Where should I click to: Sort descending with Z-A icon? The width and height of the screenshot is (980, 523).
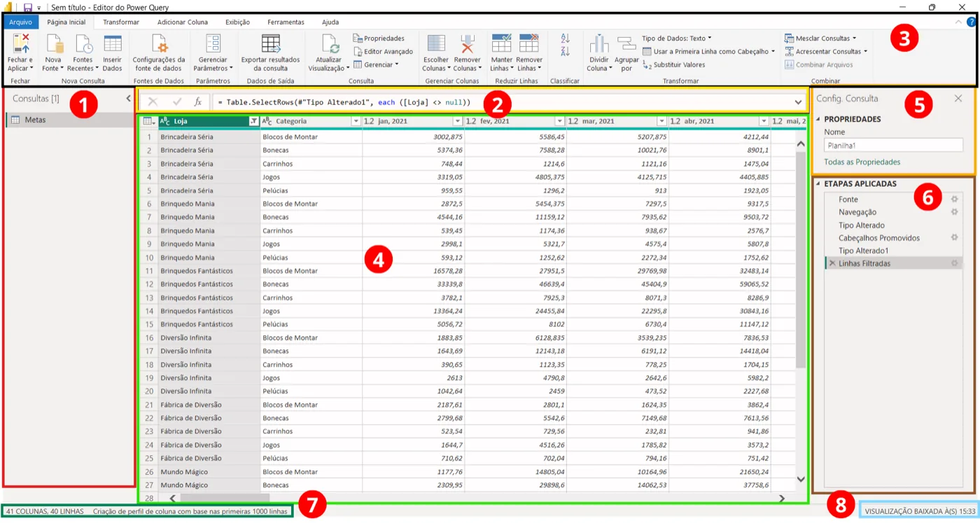coord(566,51)
